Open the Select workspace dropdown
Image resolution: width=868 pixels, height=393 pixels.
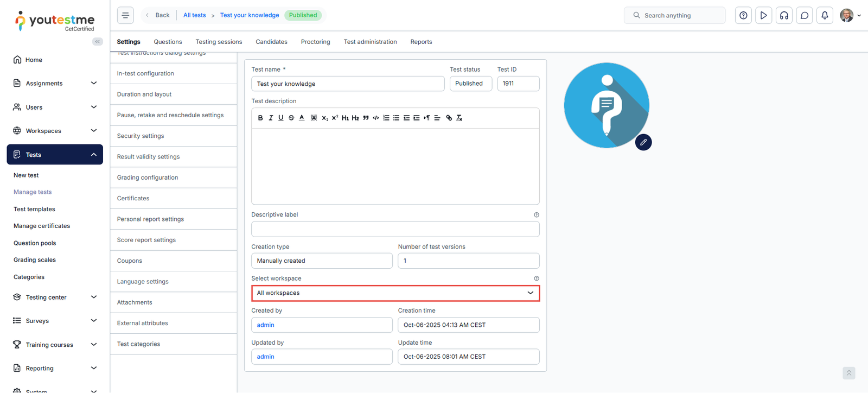click(395, 293)
